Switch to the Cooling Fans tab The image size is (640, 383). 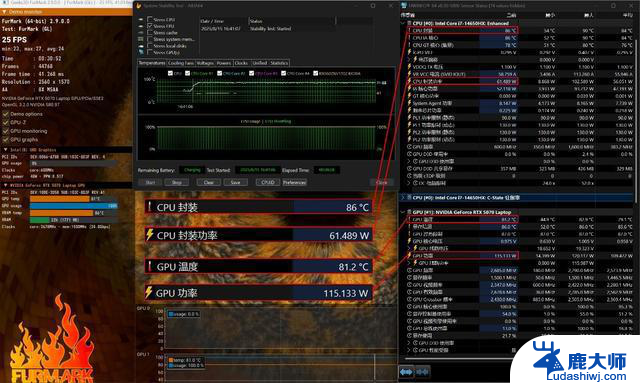pos(181,63)
